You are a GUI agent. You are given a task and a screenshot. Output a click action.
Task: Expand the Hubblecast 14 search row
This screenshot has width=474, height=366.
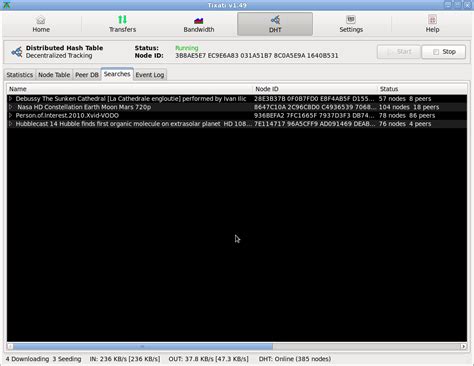point(10,124)
